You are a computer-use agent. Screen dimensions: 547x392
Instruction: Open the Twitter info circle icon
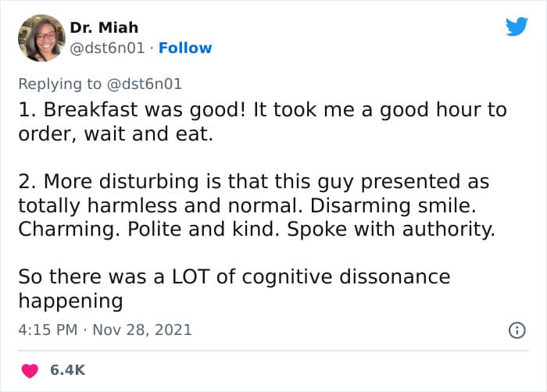pos(517,330)
